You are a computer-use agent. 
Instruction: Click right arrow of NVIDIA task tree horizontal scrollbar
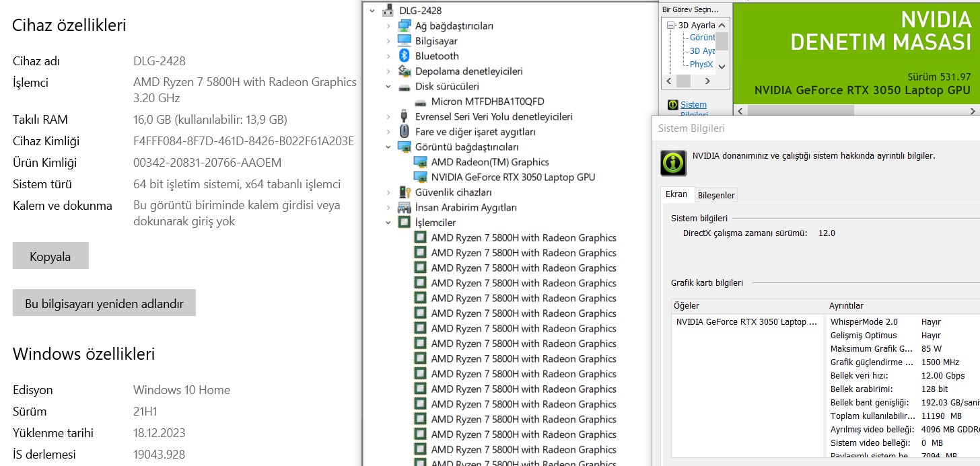[x=707, y=81]
